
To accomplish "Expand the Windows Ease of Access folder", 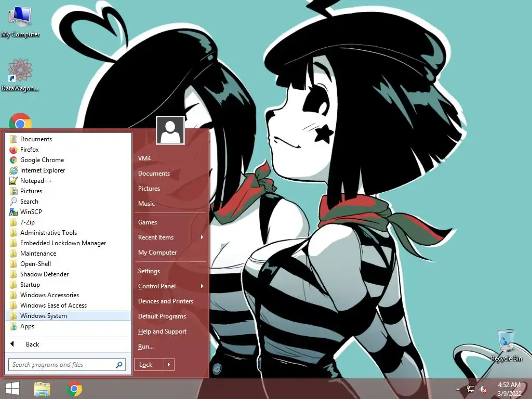I will (68, 305).
